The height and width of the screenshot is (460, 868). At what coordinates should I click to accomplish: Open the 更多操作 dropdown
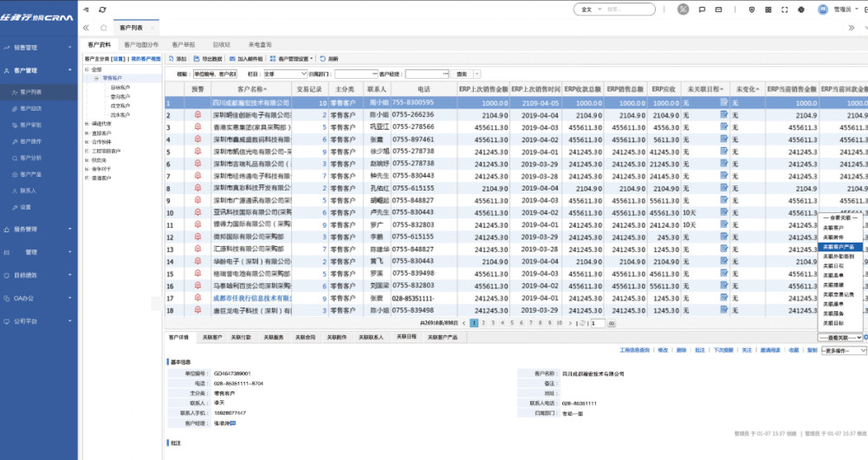[x=844, y=350]
